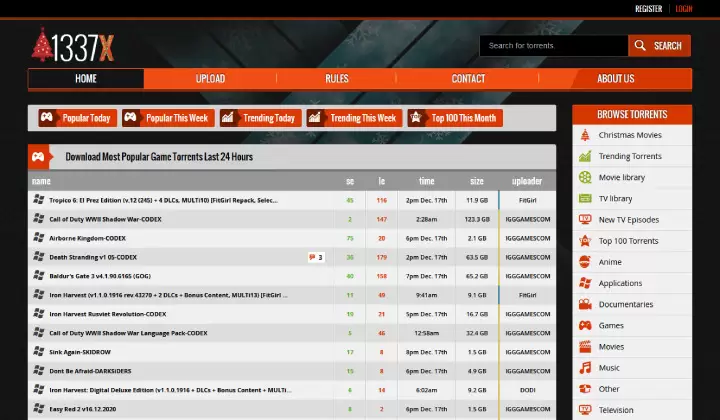Click the 'time' column header
This screenshot has width=720, height=420.
click(x=427, y=181)
